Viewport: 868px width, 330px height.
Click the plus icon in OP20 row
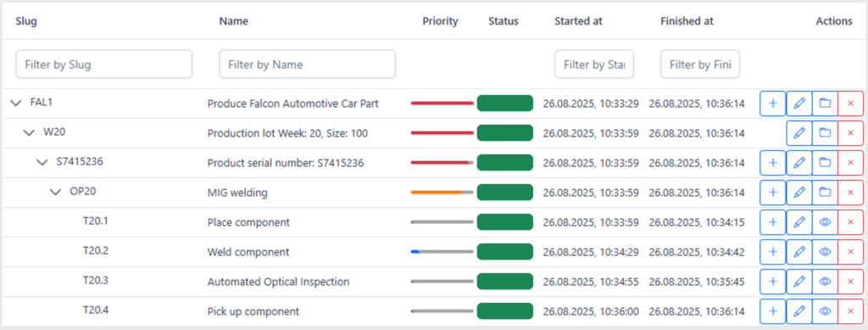pyautogui.click(x=773, y=193)
